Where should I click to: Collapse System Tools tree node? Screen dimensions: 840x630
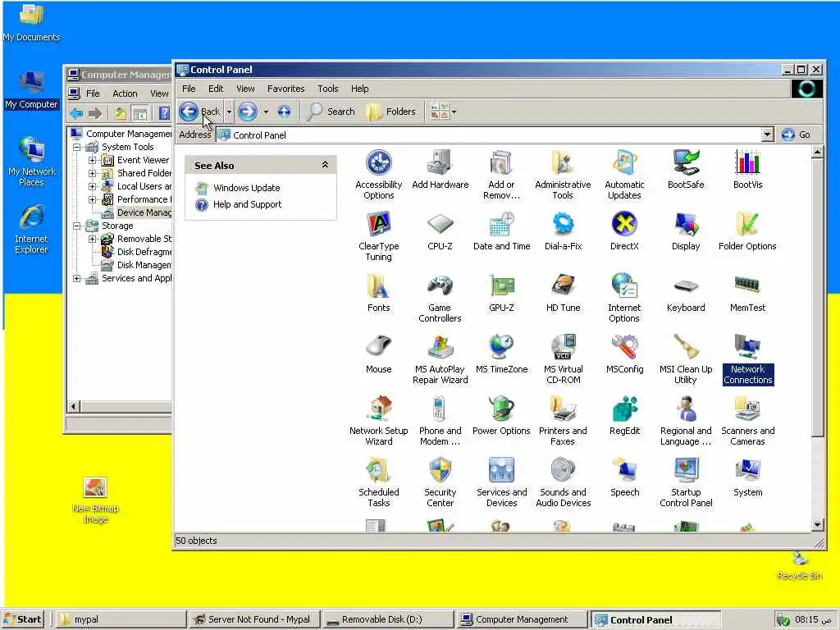(x=76, y=147)
